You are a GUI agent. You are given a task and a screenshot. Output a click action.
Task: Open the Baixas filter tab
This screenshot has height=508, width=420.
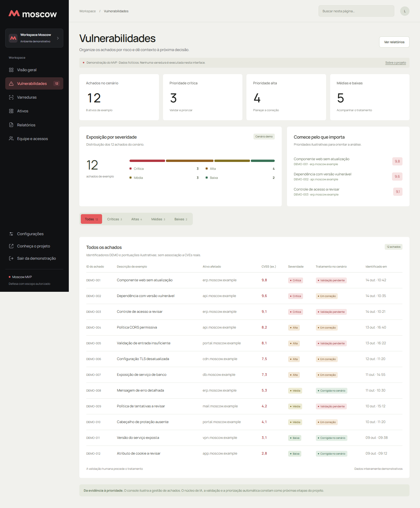pos(181,219)
